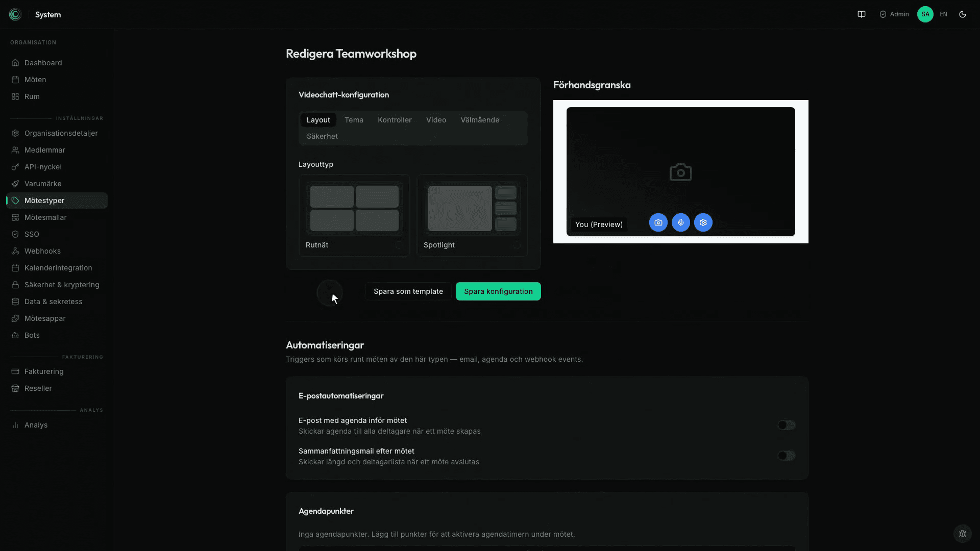Open Mötestyper tag icon
The width and height of the screenshot is (980, 551).
point(15,201)
